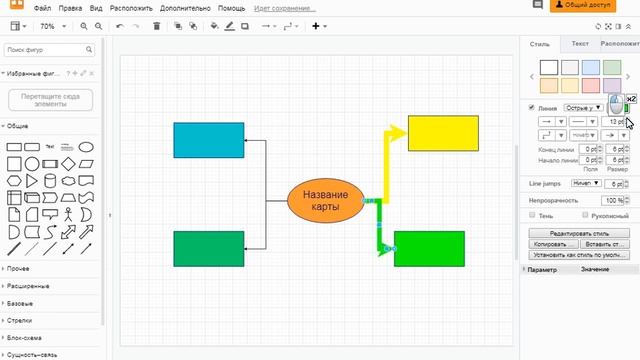Click the Непрозрачность 100 % field
Viewport: 640px width, 360px height.
(x=613, y=200)
